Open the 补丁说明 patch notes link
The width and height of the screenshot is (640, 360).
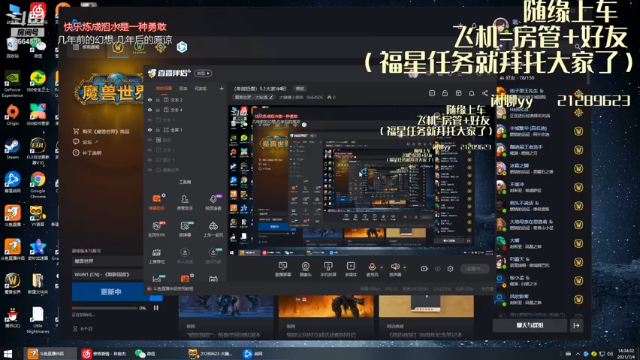coord(87,153)
